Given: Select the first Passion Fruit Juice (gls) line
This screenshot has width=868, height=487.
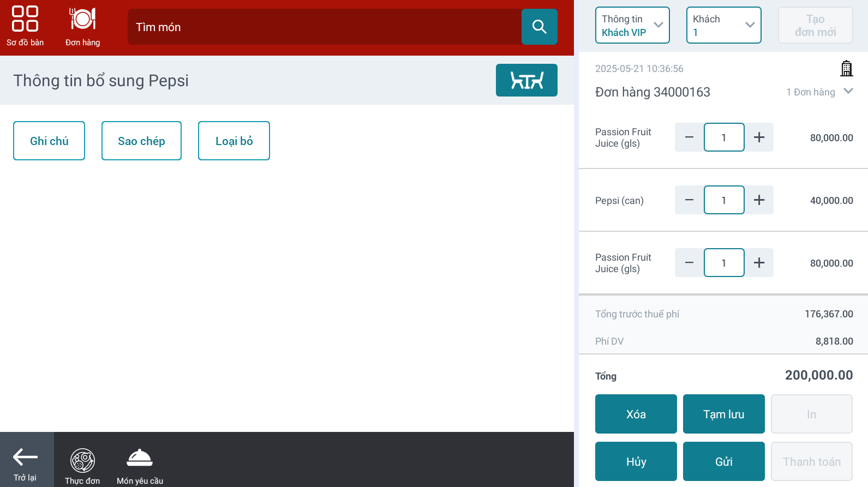Looking at the screenshot, I should click(723, 137).
